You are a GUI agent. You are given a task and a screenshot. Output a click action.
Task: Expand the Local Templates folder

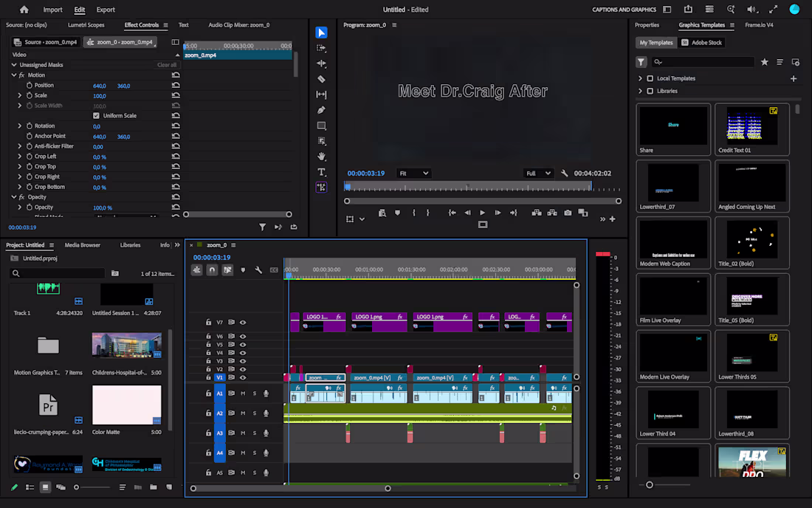(640, 79)
